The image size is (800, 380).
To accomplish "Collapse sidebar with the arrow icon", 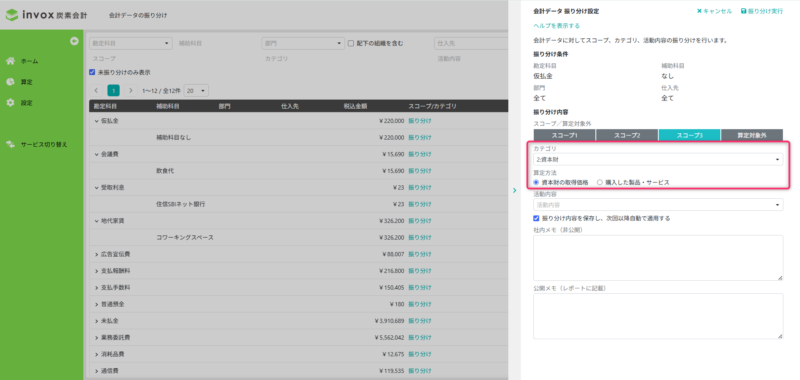I will point(74,41).
